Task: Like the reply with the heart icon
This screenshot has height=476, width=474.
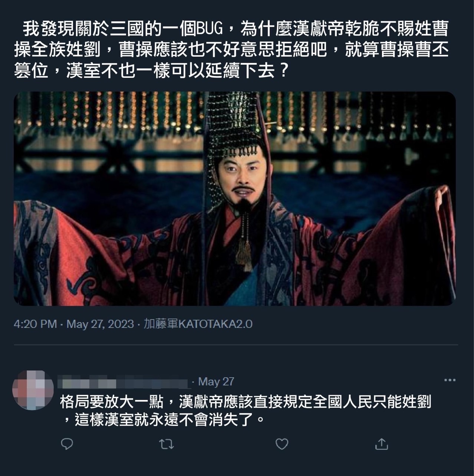Action: (x=282, y=444)
